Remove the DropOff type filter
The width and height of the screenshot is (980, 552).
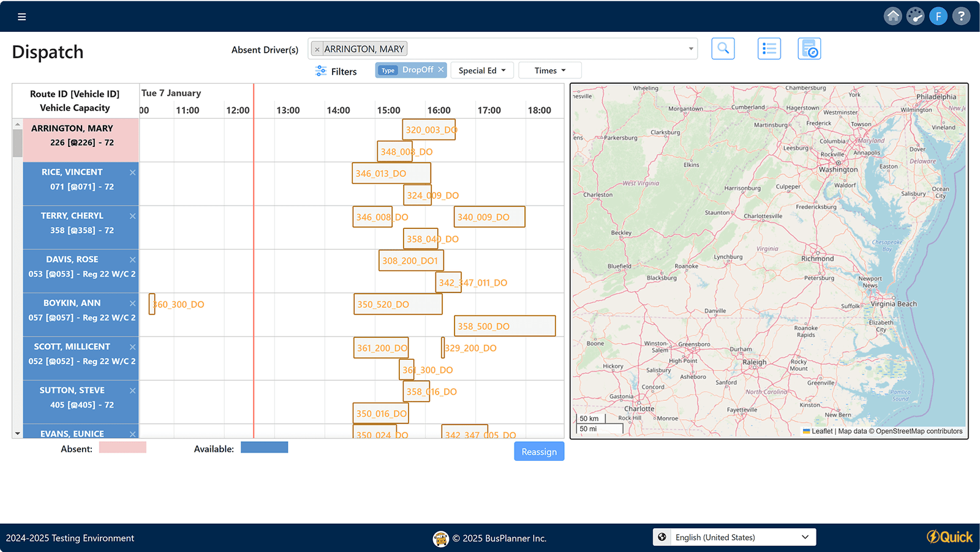tap(441, 70)
